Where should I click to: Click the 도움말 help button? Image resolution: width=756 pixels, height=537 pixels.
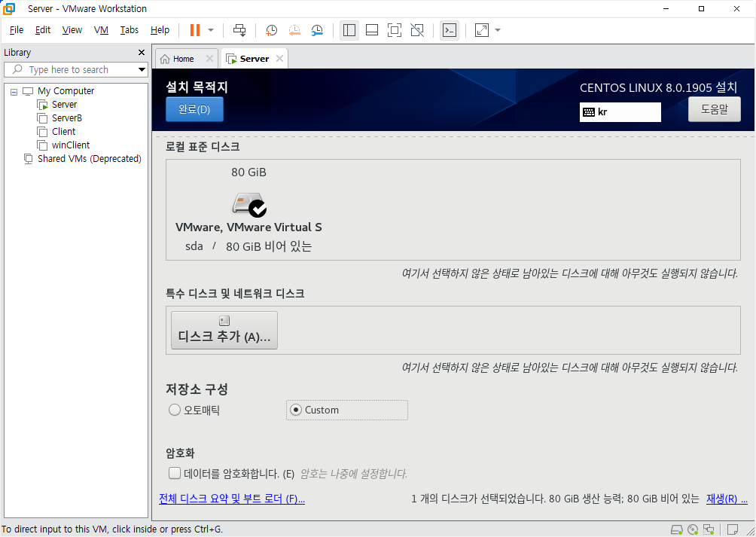(714, 109)
